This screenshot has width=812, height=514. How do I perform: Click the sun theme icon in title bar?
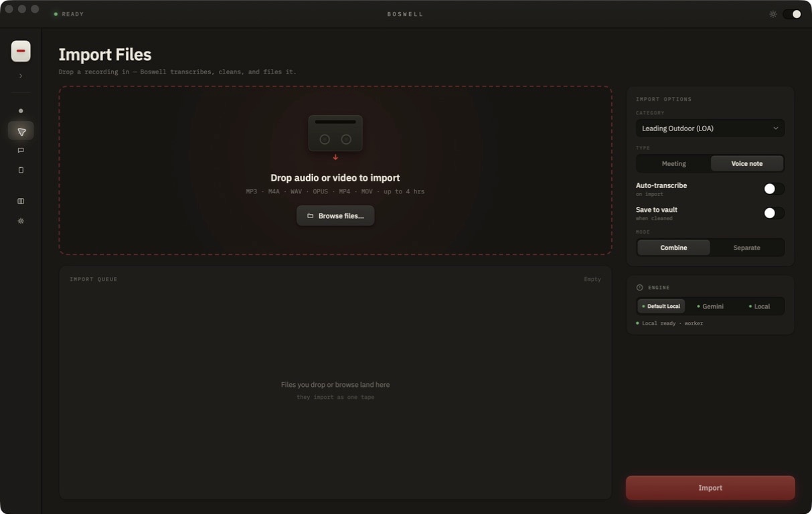773,14
